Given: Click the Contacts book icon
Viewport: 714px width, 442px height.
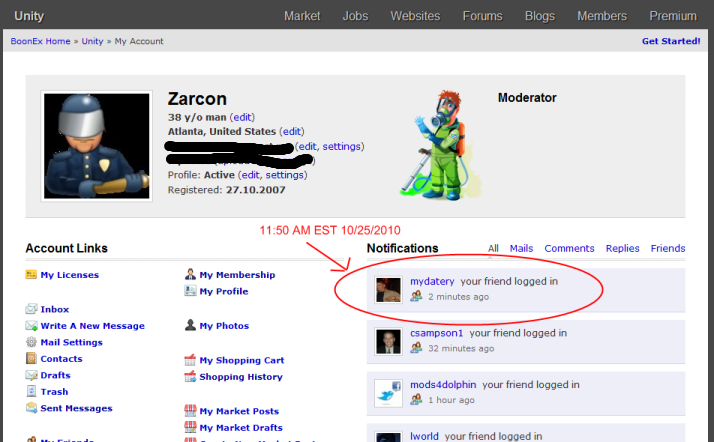Looking at the screenshot, I should (x=31, y=358).
